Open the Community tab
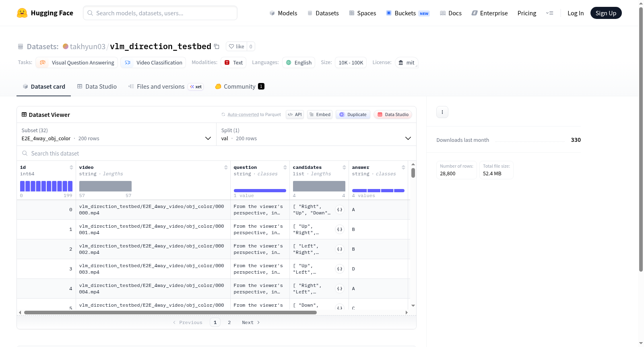This screenshot has height=347, width=644. [239, 87]
